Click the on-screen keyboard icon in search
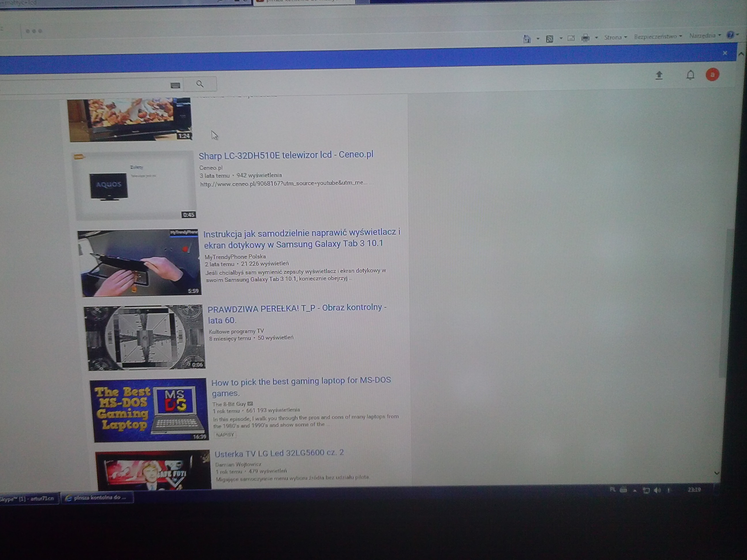 point(175,85)
